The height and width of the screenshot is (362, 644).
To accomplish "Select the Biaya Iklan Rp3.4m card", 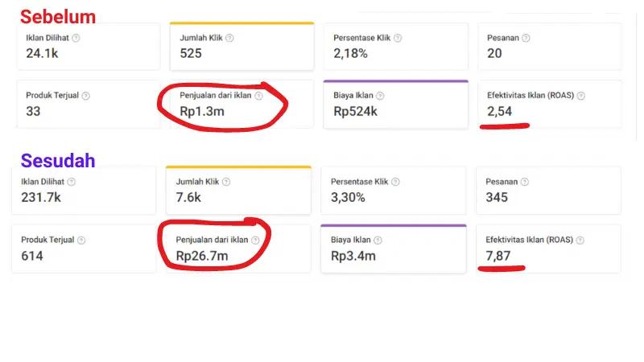I will [x=394, y=249].
